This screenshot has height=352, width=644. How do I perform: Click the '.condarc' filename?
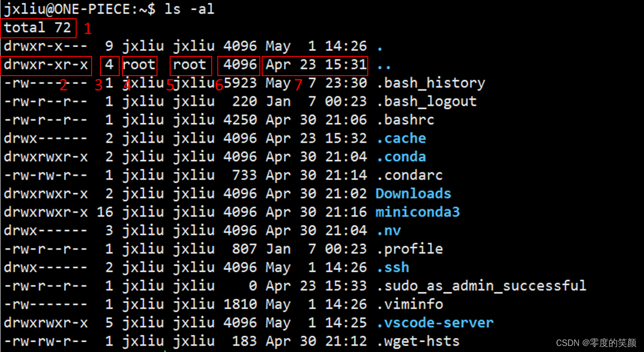pos(410,176)
